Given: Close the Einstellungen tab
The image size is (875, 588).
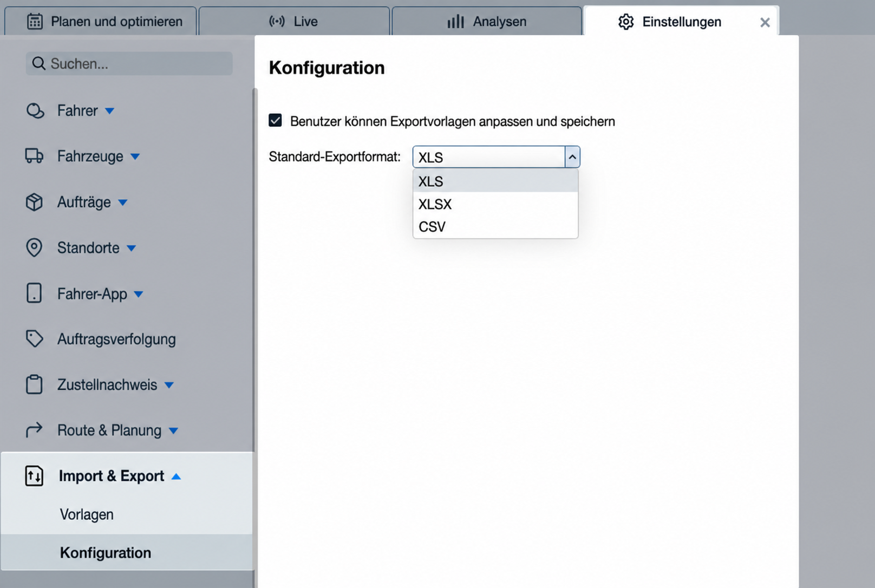Looking at the screenshot, I should click(x=765, y=23).
